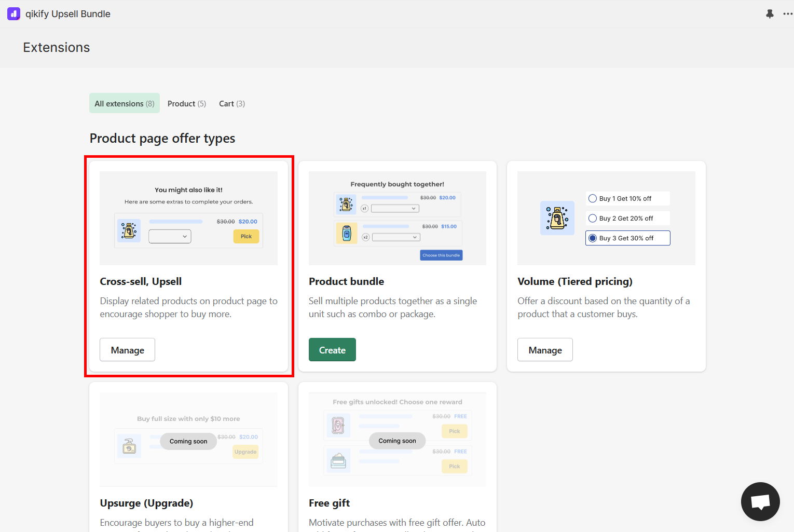This screenshot has width=794, height=532.
Task: Click the Coming soon badge on Free gift card
Action: (x=397, y=441)
